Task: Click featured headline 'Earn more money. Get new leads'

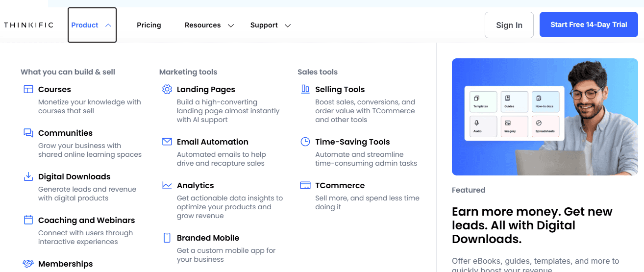Action: click(x=532, y=225)
